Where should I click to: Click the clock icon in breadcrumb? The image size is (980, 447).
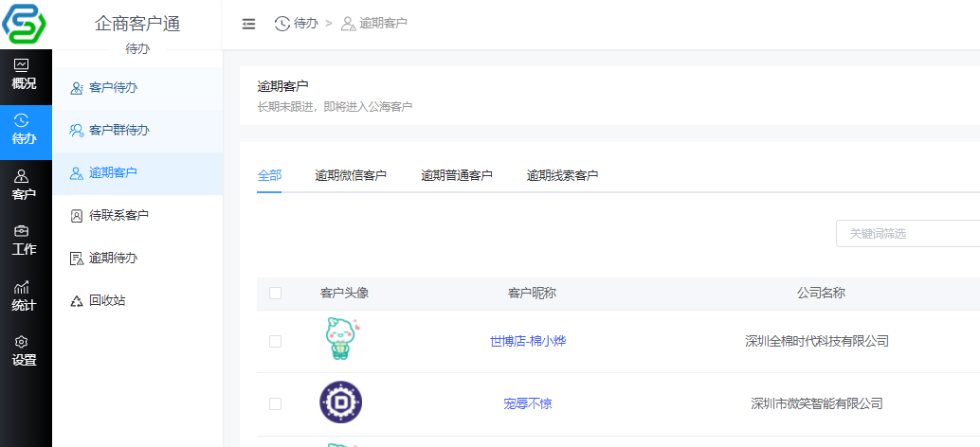tap(281, 24)
